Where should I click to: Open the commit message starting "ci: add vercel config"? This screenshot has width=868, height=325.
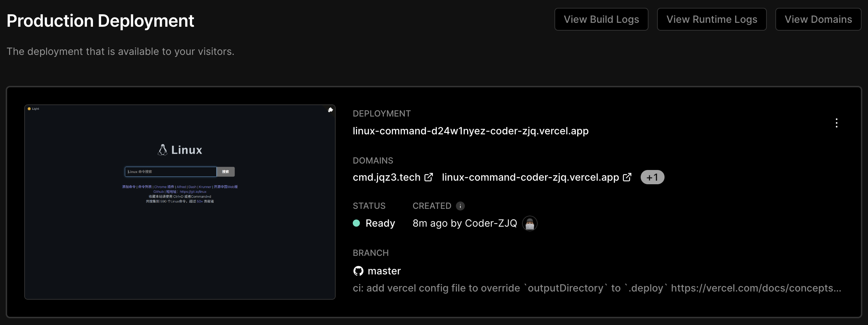click(597, 288)
